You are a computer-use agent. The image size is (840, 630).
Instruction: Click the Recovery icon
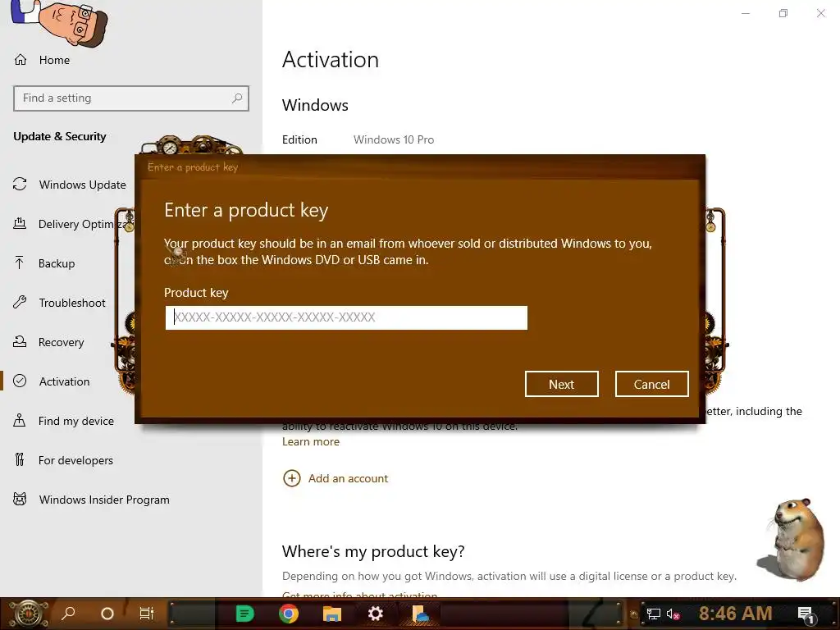20,341
